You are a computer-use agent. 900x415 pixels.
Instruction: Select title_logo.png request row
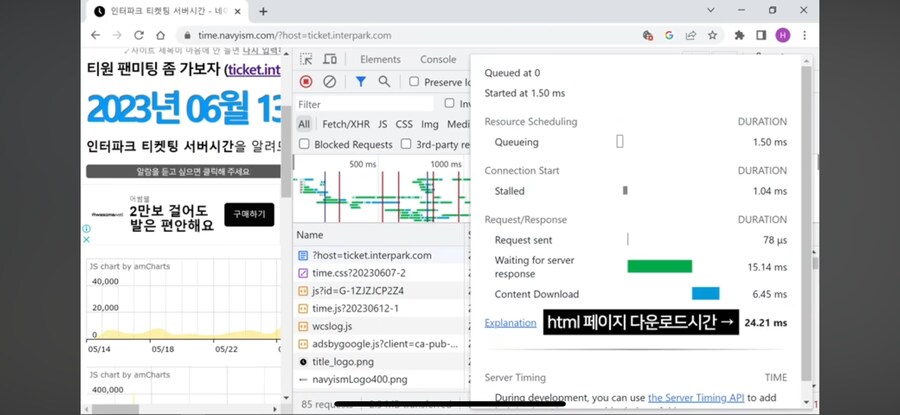click(379, 362)
